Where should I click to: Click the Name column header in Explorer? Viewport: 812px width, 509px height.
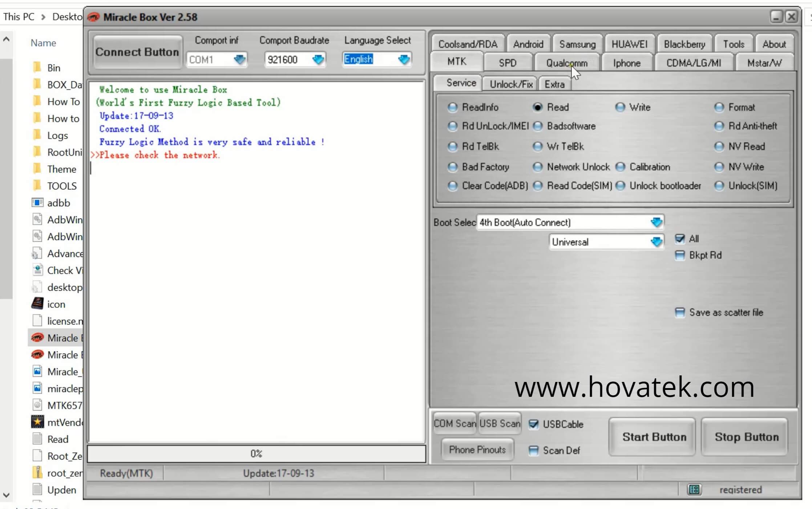43,43
